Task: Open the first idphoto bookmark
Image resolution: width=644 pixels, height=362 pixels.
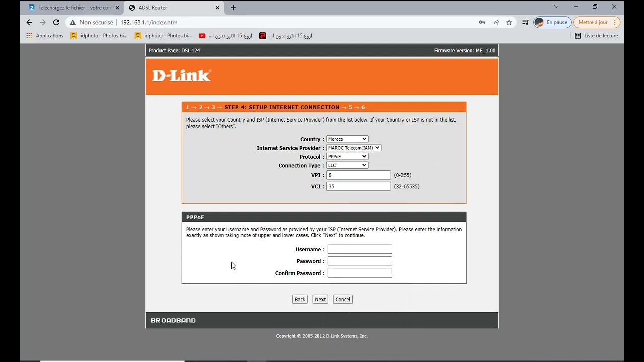Action: (99, 36)
